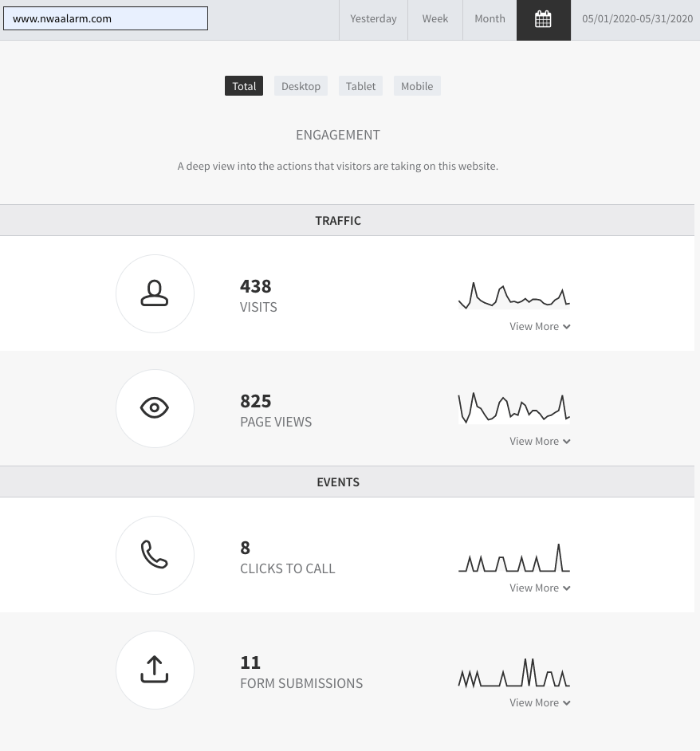700x751 pixels.
Task: Click the www.nwaalarm.com website input field
Action: coord(105,18)
